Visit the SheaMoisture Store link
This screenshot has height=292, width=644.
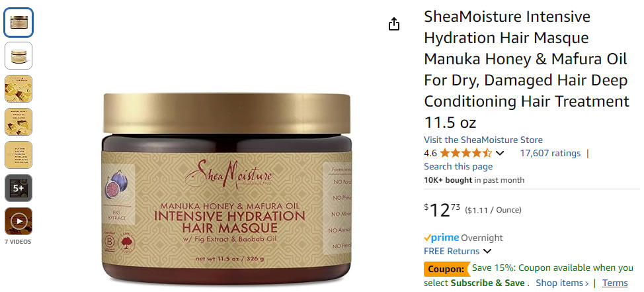coord(483,140)
